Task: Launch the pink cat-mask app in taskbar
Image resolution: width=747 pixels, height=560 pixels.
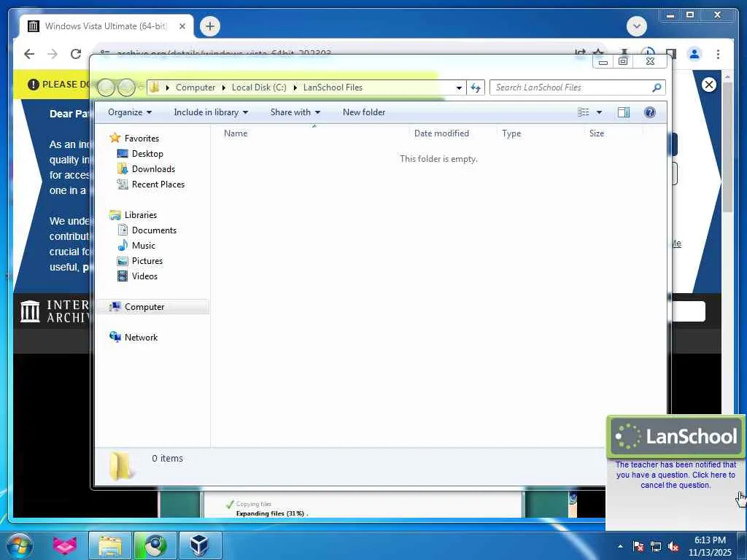Action: pyautogui.click(x=65, y=545)
